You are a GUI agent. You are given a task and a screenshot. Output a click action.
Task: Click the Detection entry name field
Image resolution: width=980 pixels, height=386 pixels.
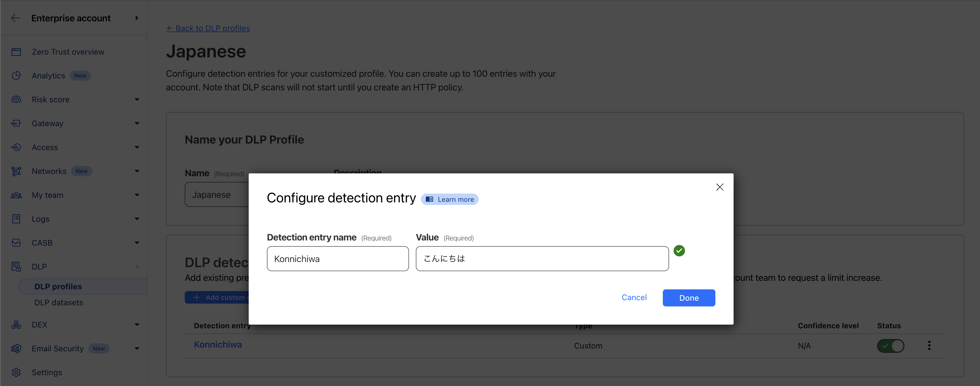(x=337, y=259)
